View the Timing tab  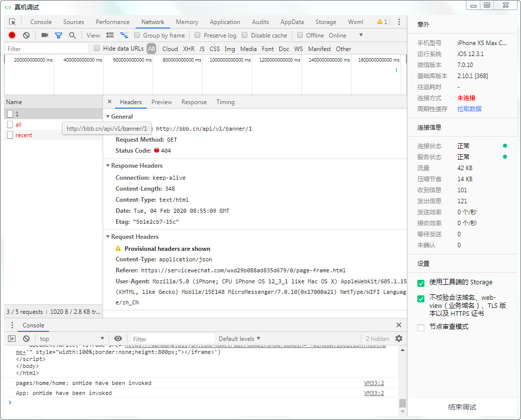(225, 102)
